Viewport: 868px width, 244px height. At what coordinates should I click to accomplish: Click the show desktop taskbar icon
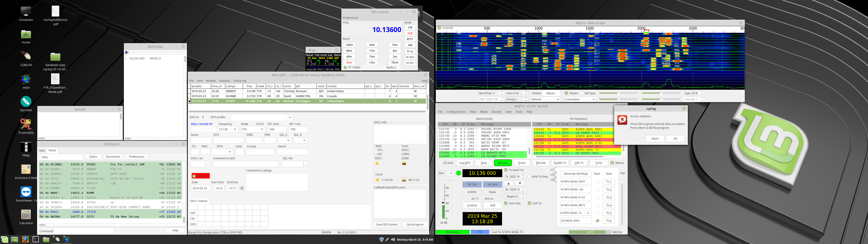[x=14, y=239]
